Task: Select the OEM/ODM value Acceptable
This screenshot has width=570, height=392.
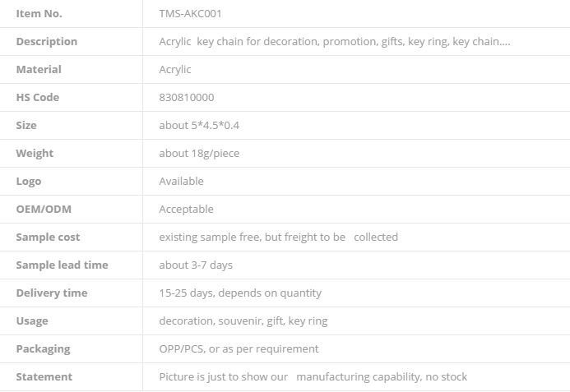Action: (x=186, y=210)
